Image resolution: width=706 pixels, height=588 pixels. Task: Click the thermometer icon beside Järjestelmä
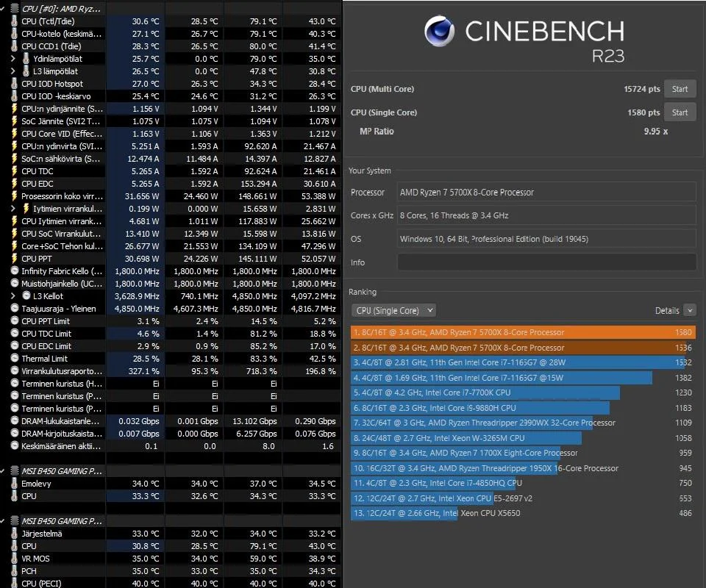click(14, 534)
